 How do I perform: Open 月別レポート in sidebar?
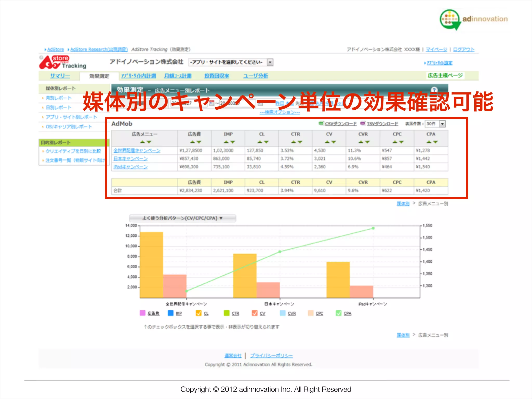(x=58, y=98)
